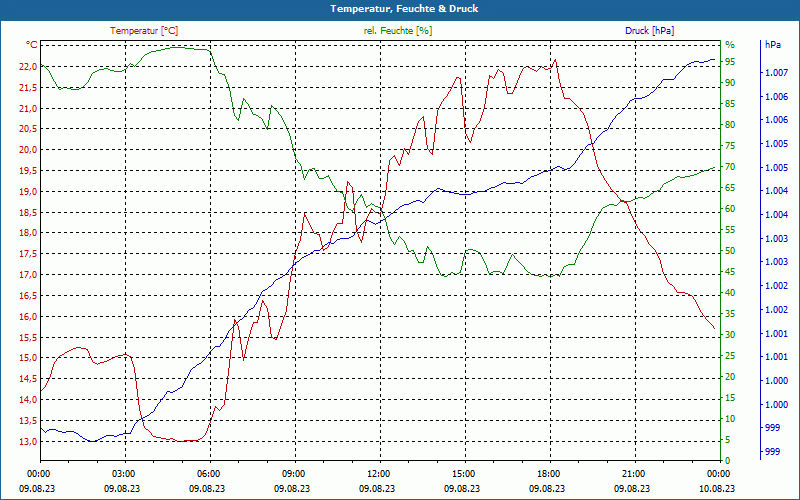Click '13,0' on the temperature axis
Screen dimensions: 800x500
click(x=28, y=442)
